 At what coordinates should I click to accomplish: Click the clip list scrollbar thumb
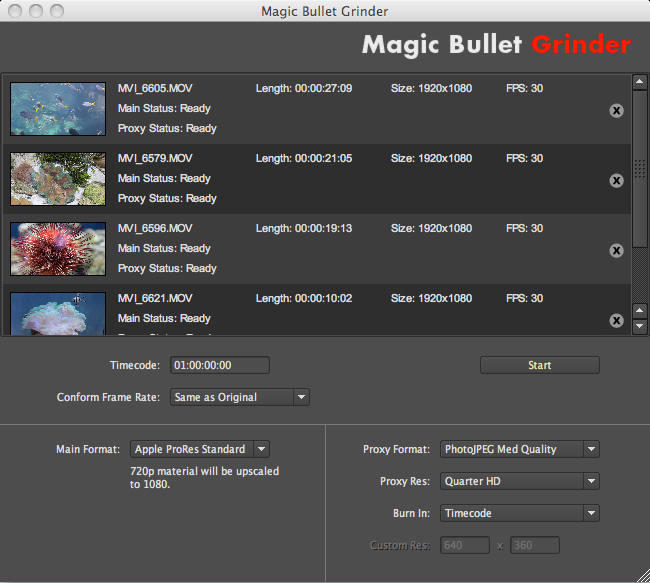tap(640, 169)
